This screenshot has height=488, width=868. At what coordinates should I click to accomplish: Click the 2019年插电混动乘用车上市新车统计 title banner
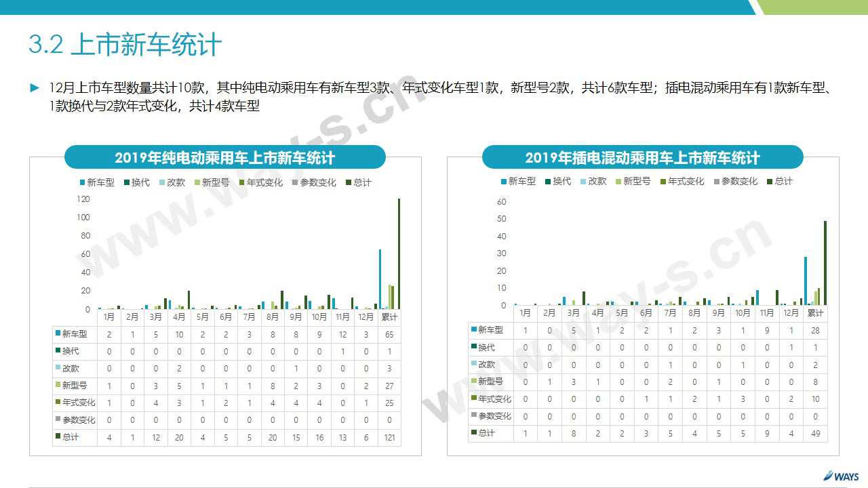point(642,158)
